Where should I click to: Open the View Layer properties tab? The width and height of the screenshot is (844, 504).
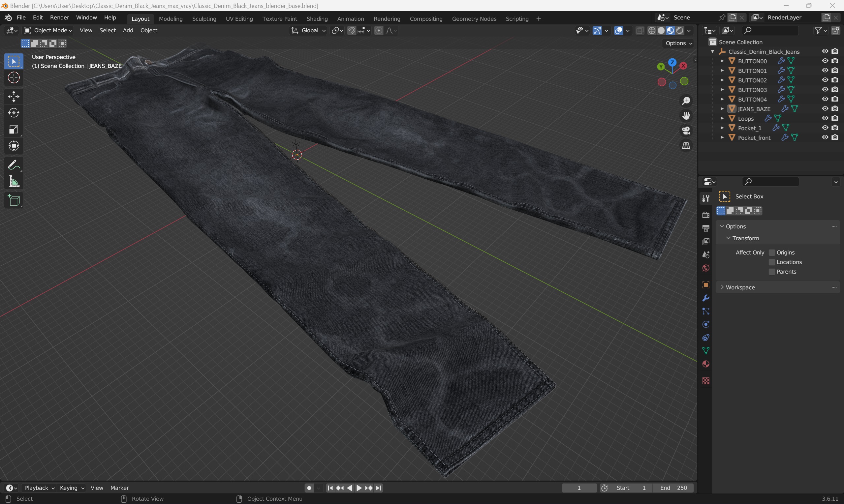(x=706, y=242)
